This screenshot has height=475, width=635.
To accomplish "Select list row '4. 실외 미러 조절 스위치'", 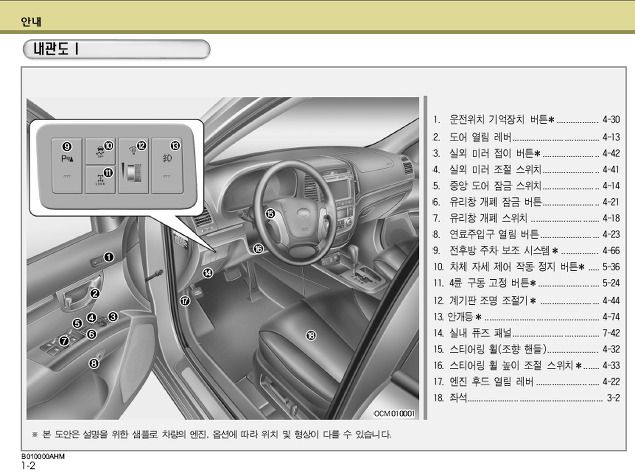I will (526, 169).
